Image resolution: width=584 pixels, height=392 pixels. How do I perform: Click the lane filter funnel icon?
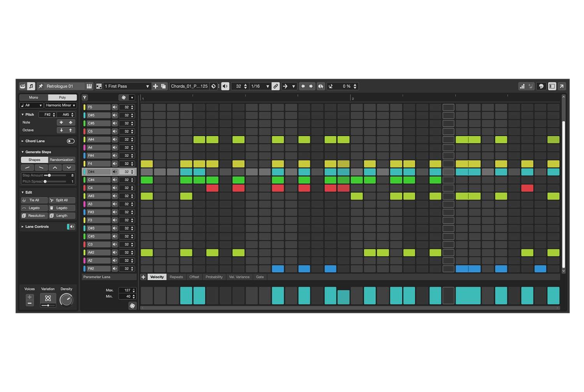pos(85,98)
